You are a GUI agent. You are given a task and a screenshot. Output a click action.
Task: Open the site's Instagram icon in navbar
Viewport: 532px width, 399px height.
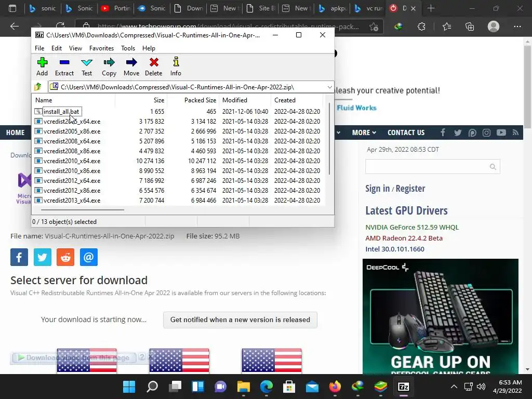click(x=486, y=132)
